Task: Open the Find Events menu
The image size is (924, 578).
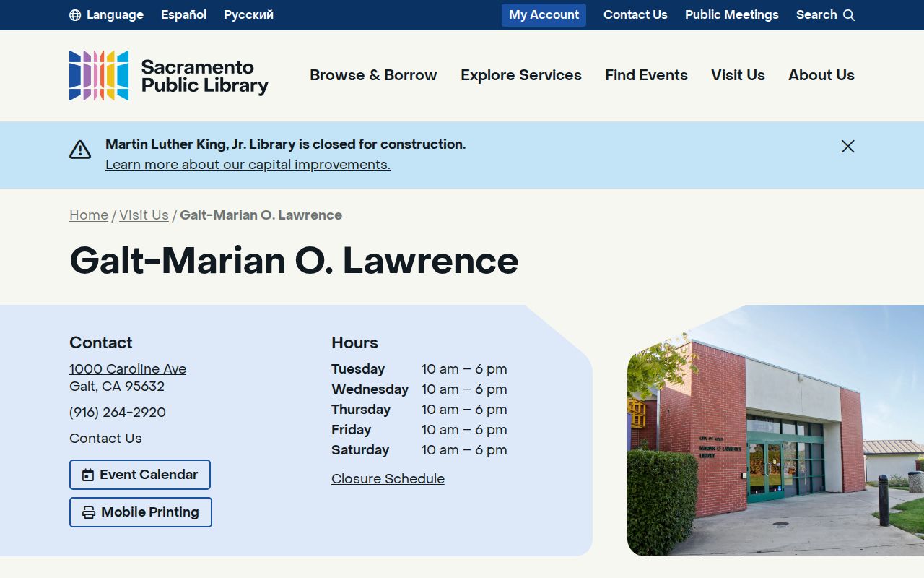Action: click(646, 75)
